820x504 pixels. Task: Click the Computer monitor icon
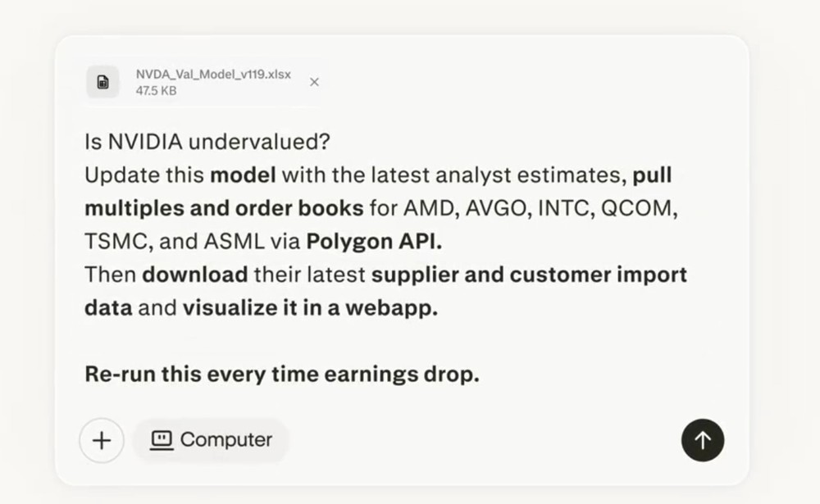pyautogui.click(x=162, y=440)
